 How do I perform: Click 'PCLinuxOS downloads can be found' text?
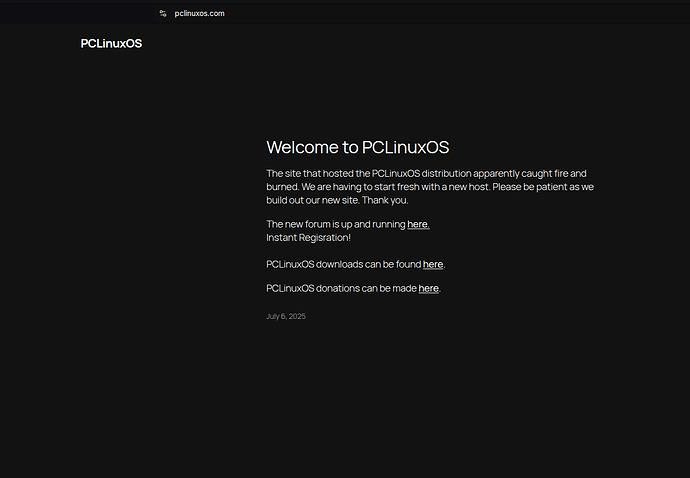point(344,264)
